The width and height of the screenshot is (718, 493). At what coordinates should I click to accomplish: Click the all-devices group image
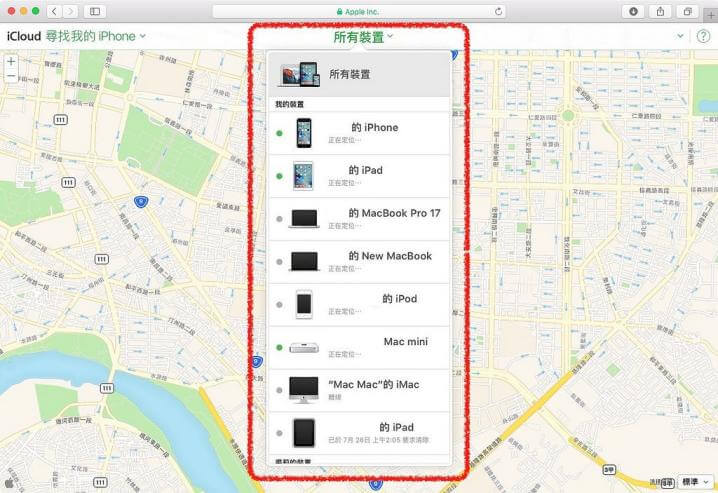(x=299, y=75)
